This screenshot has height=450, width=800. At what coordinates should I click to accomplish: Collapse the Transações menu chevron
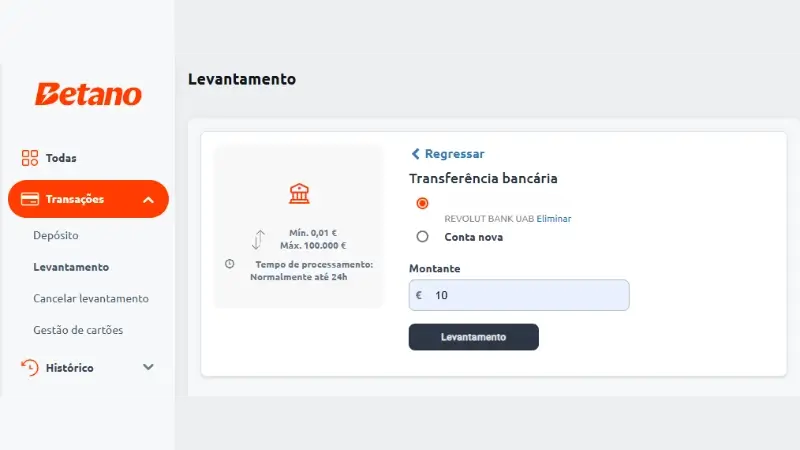click(148, 200)
